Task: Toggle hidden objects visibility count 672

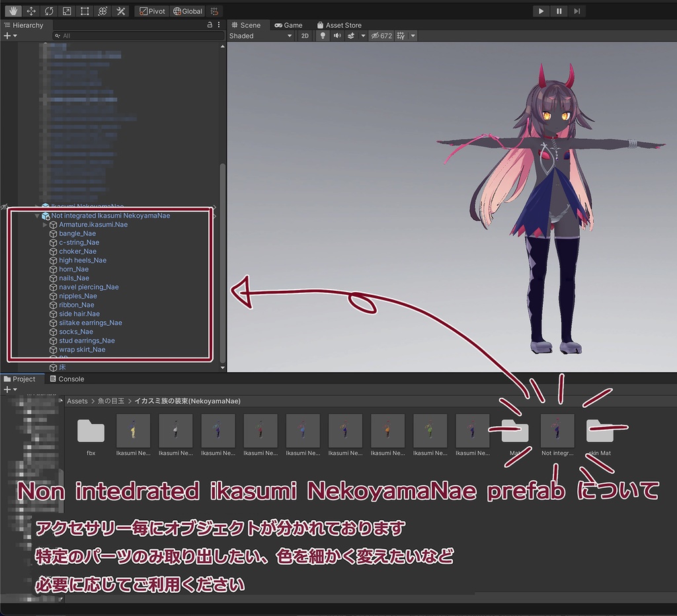Action: (381, 36)
